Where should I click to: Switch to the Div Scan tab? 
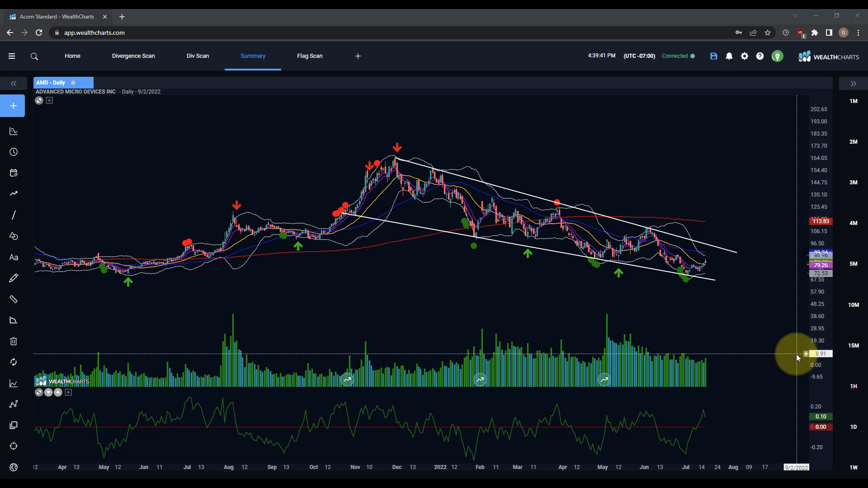(x=198, y=56)
